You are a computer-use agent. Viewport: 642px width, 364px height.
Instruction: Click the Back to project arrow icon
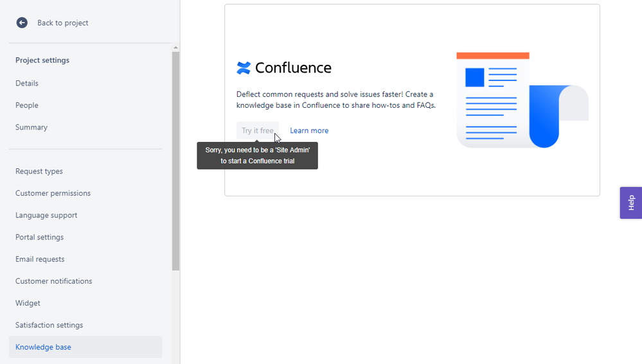point(22,23)
